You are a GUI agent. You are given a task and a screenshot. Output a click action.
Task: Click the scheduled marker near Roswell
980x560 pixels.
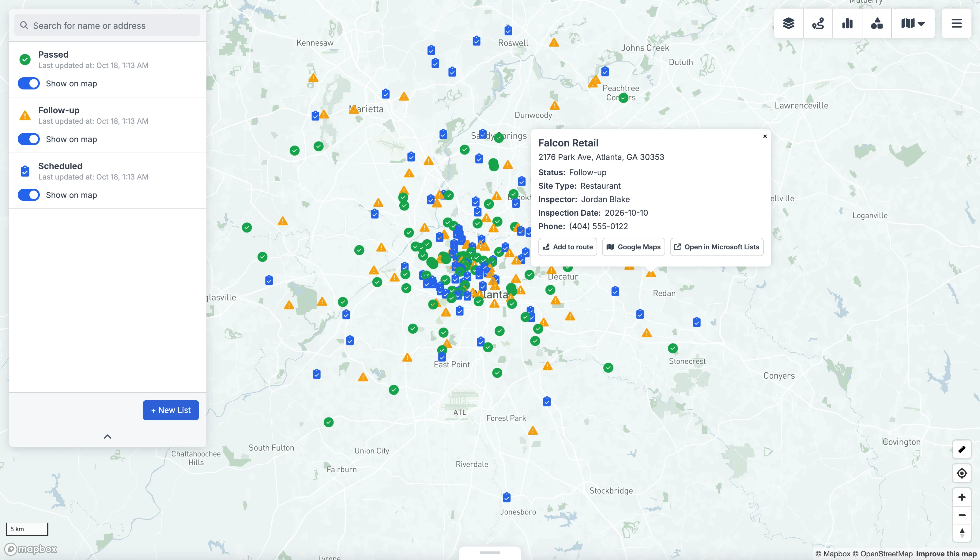(x=508, y=30)
